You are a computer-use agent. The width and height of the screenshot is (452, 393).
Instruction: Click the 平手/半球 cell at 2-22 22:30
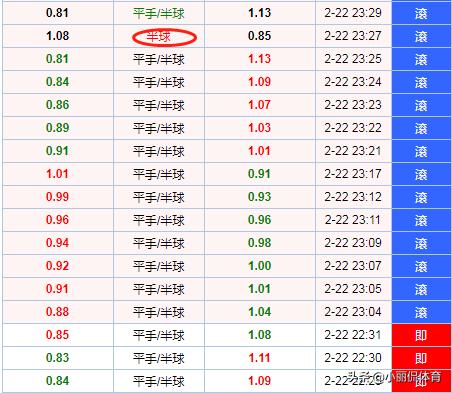[x=159, y=358]
